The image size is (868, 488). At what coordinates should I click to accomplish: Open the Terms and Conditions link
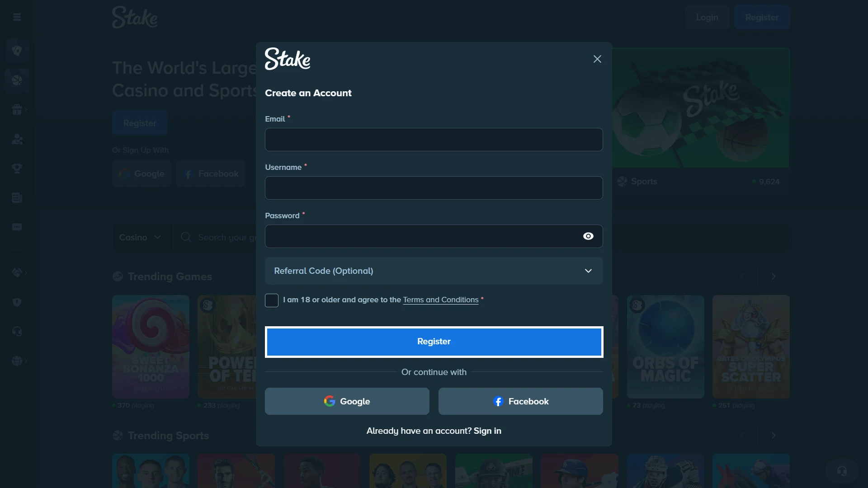[441, 300]
